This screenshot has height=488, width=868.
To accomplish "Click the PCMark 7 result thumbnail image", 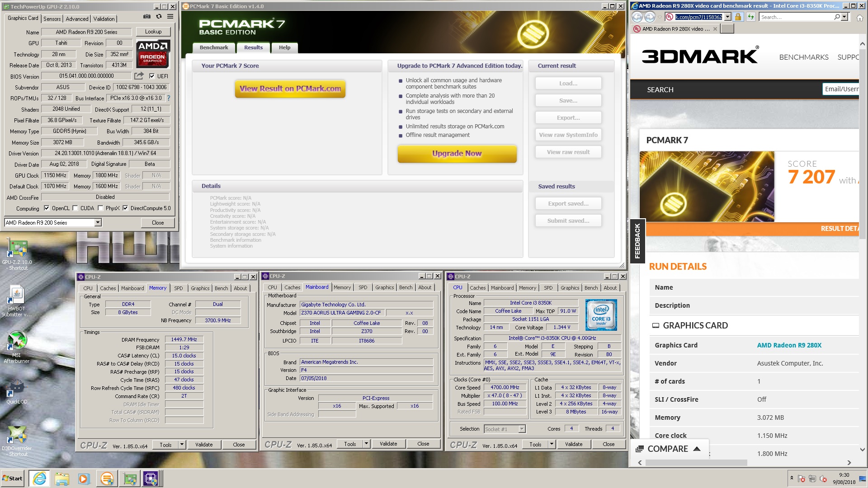I will (x=707, y=187).
